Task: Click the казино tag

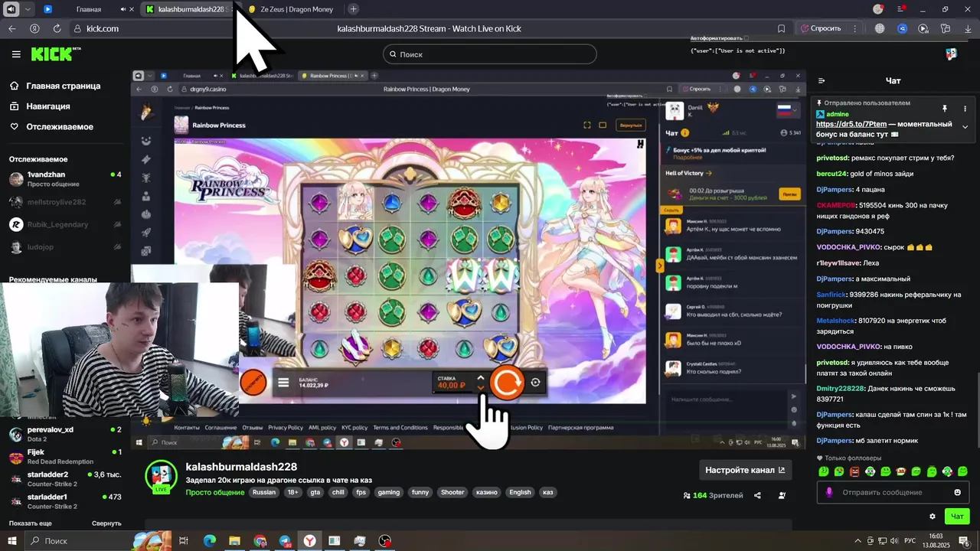Action: pyautogui.click(x=486, y=492)
